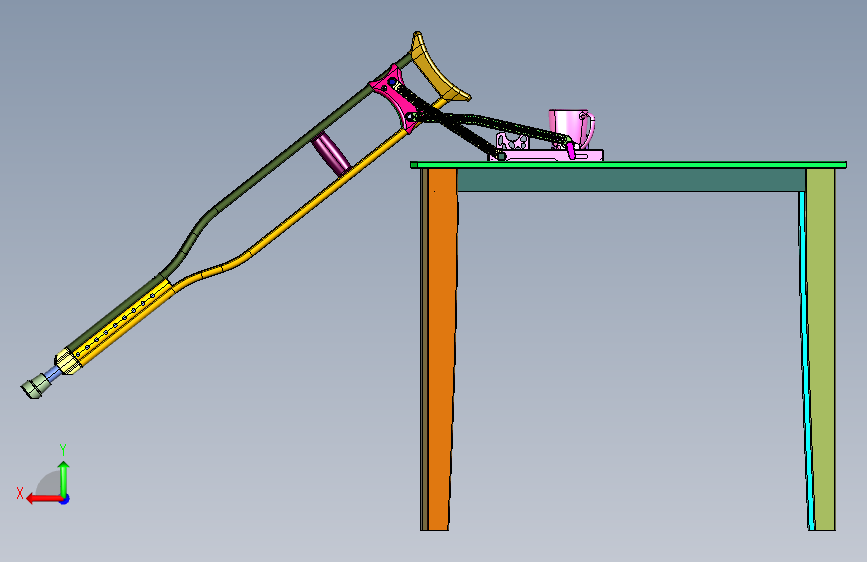This screenshot has height=562, width=867.
Task: Select the green table top surface
Action: point(628,164)
